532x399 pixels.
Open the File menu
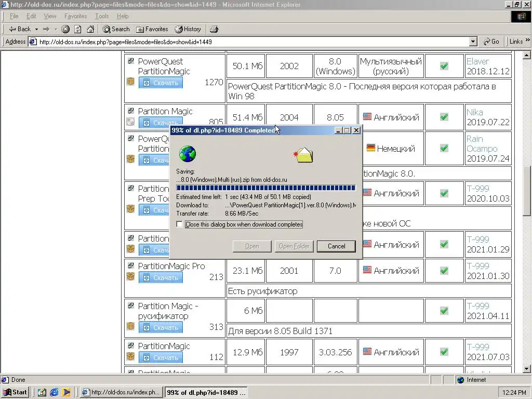click(x=14, y=16)
